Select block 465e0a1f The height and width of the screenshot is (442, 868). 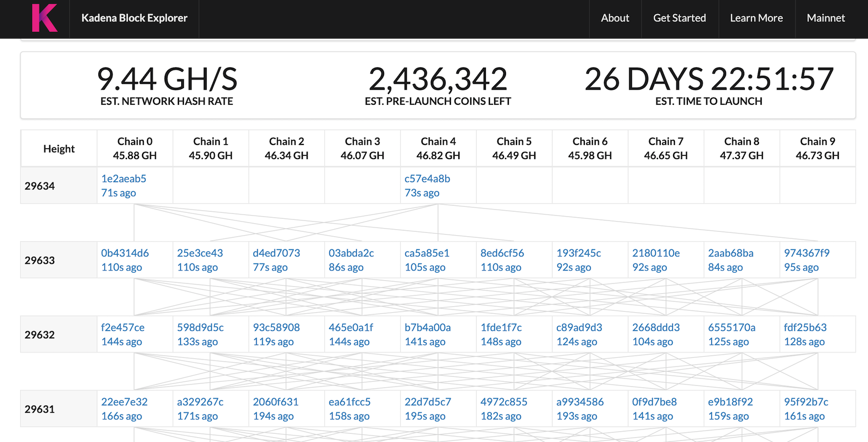pyautogui.click(x=351, y=327)
